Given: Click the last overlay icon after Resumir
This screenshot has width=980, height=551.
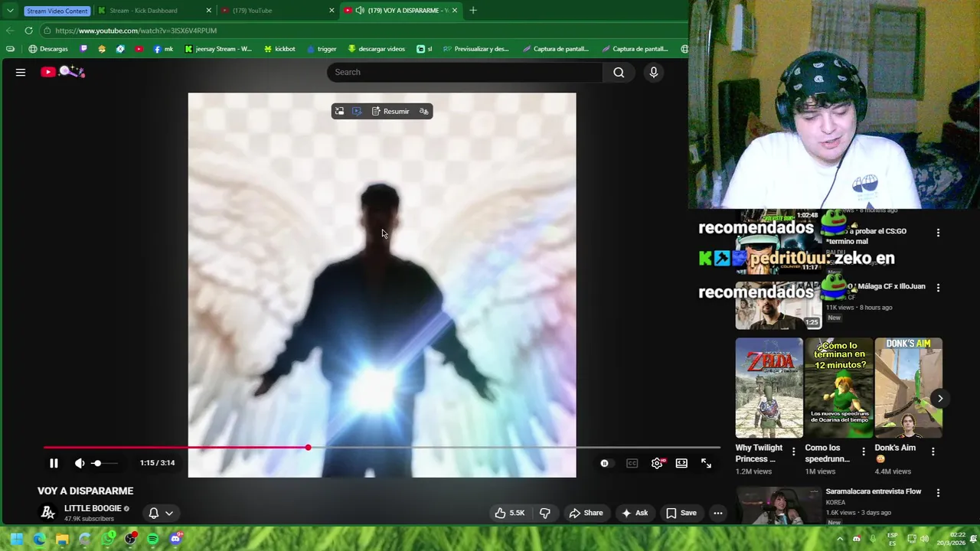Looking at the screenshot, I should pos(423,112).
